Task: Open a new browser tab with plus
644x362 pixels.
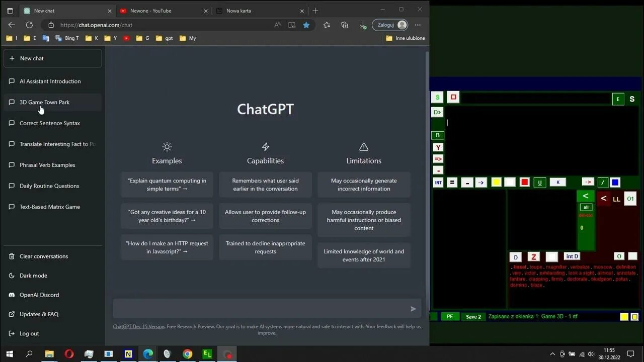Action: point(315,11)
